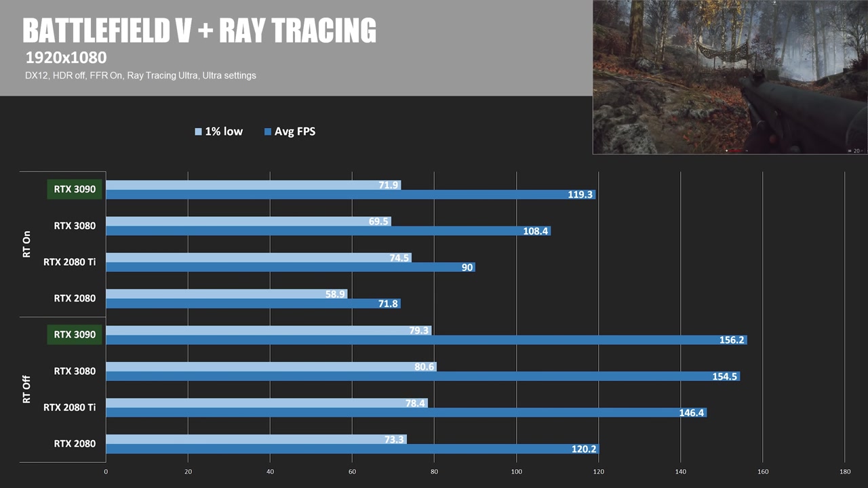Click the 78.4 1% low bar

point(267,403)
